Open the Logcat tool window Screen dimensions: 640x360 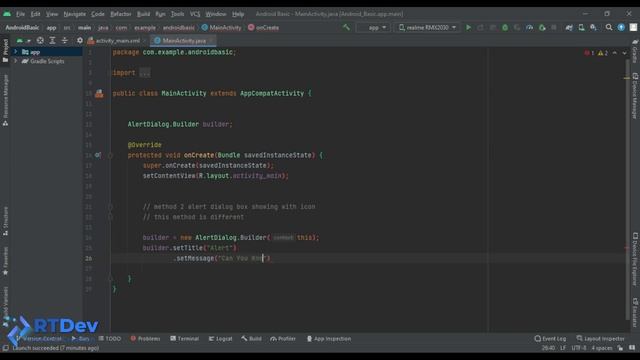pos(220,339)
